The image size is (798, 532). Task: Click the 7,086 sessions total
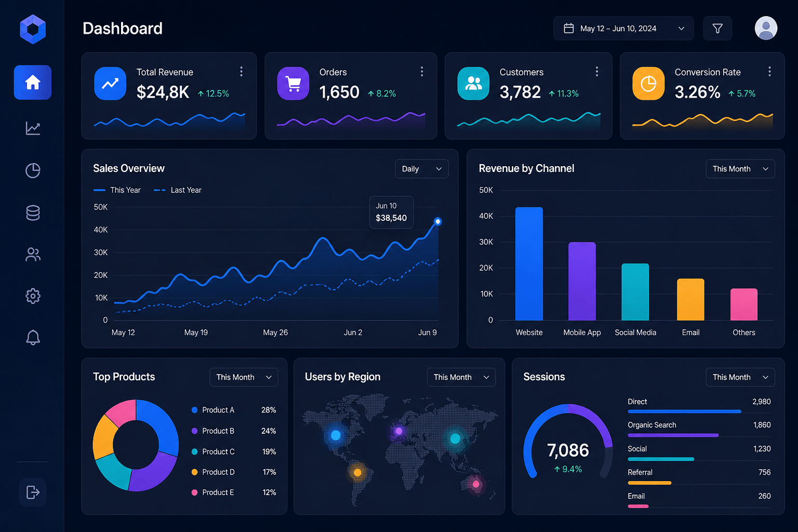[568, 450]
